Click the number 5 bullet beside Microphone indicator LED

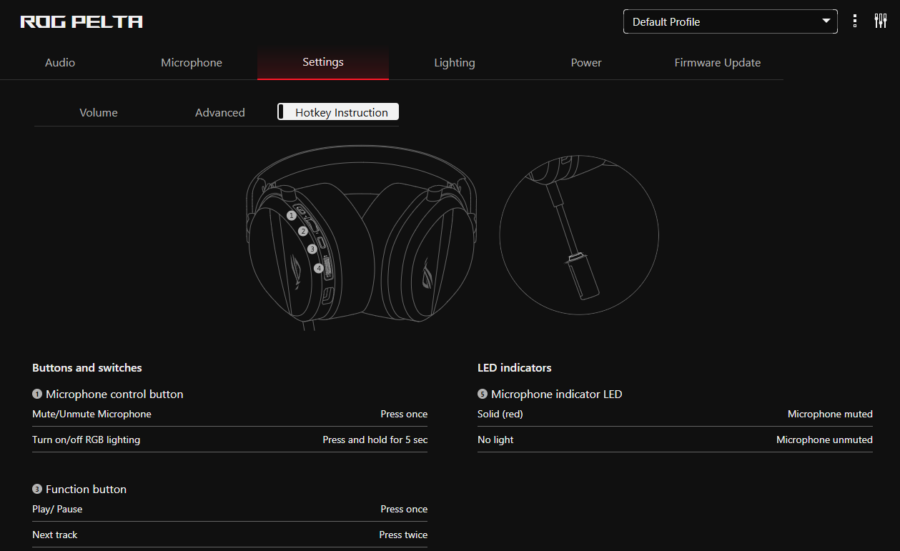[482, 394]
